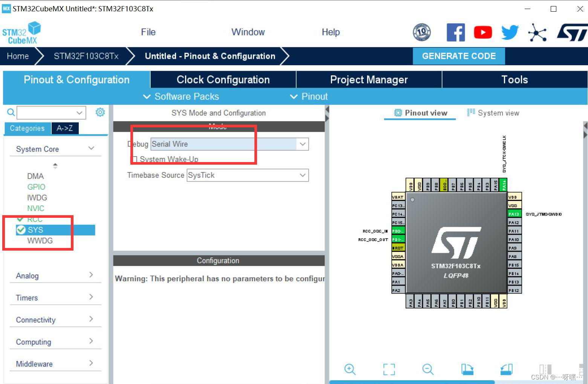Select pin PB12 on the chip
This screenshot has width=588, height=384.
point(514,291)
